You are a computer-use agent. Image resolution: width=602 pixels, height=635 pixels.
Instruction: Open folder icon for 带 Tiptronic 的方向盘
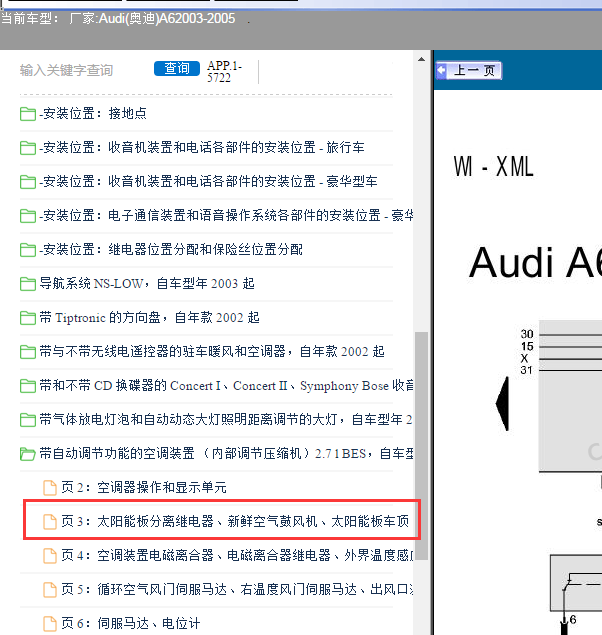coord(28,318)
